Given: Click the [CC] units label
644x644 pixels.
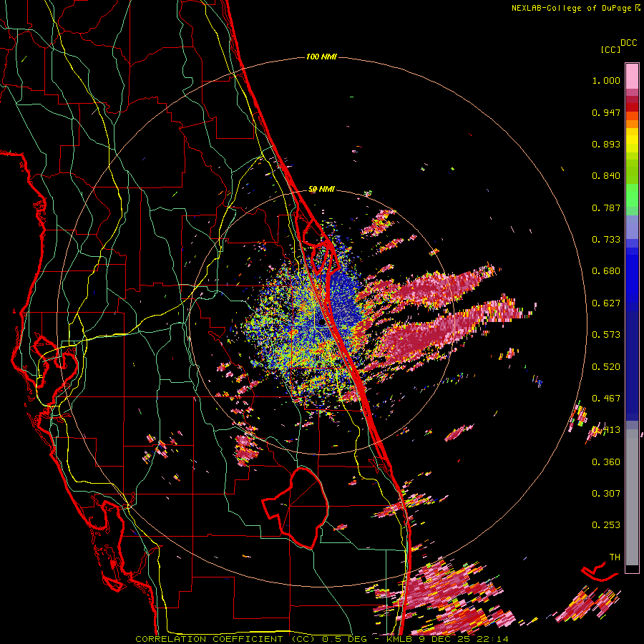Looking at the screenshot, I should [611, 49].
